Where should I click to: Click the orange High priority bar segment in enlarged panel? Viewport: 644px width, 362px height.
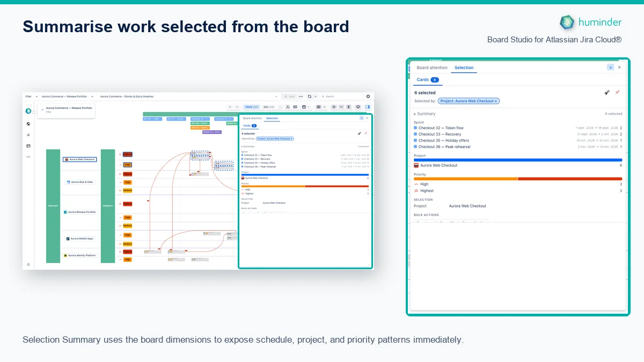pos(466,179)
